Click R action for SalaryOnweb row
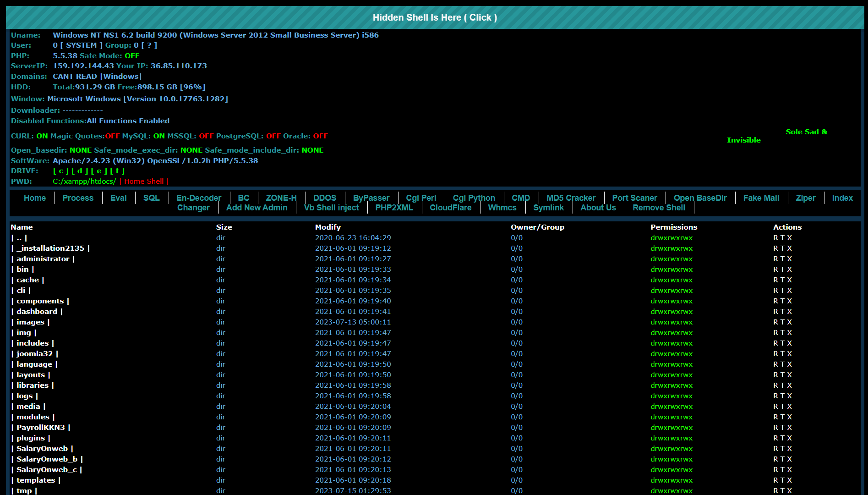The height and width of the screenshot is (495, 868). pyautogui.click(x=776, y=449)
